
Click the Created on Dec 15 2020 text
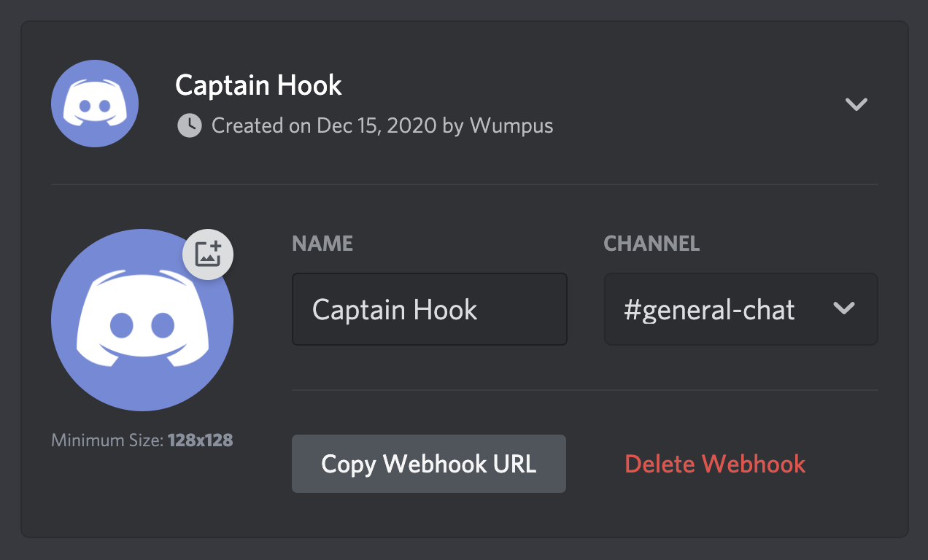[382, 125]
